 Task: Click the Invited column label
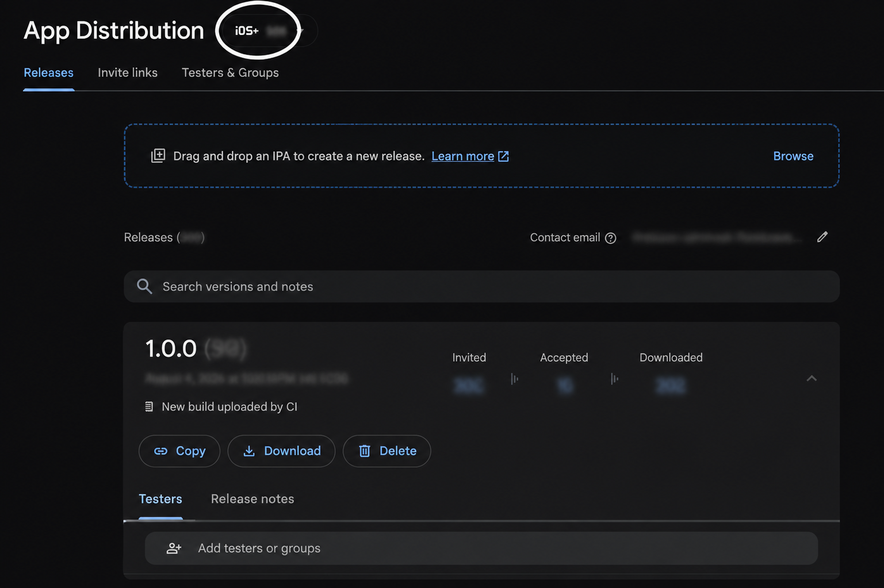point(469,358)
